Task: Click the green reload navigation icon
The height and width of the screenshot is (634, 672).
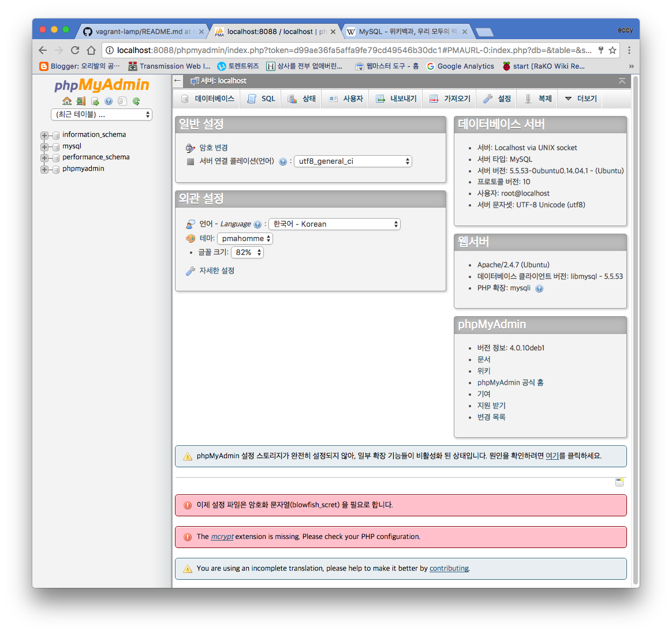Action: tap(136, 101)
